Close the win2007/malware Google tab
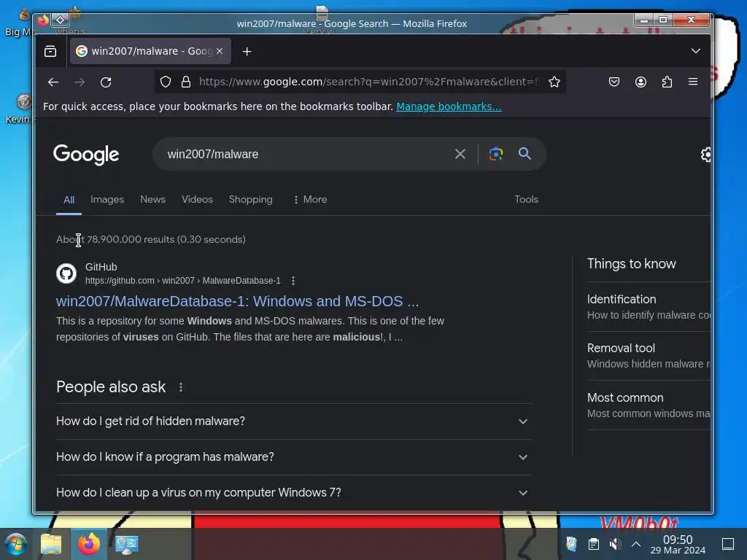The width and height of the screenshot is (747, 560). pos(220,51)
